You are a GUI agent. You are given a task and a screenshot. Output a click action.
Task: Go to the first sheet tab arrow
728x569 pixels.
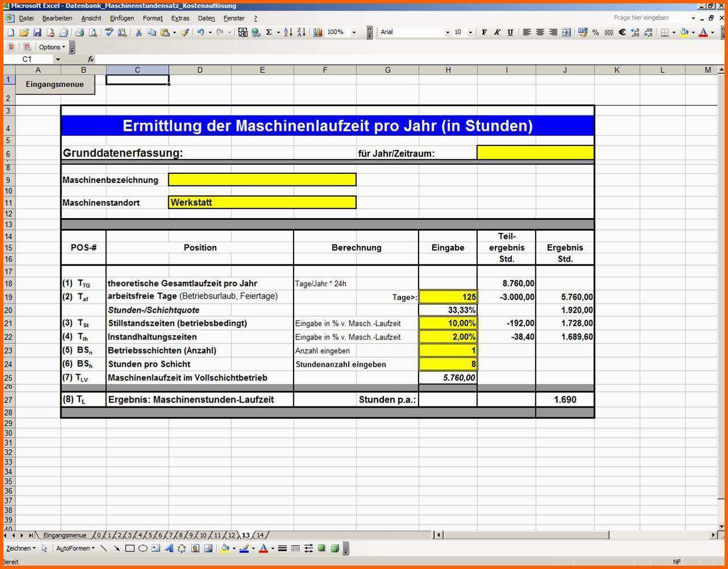pyautogui.click(x=6, y=535)
